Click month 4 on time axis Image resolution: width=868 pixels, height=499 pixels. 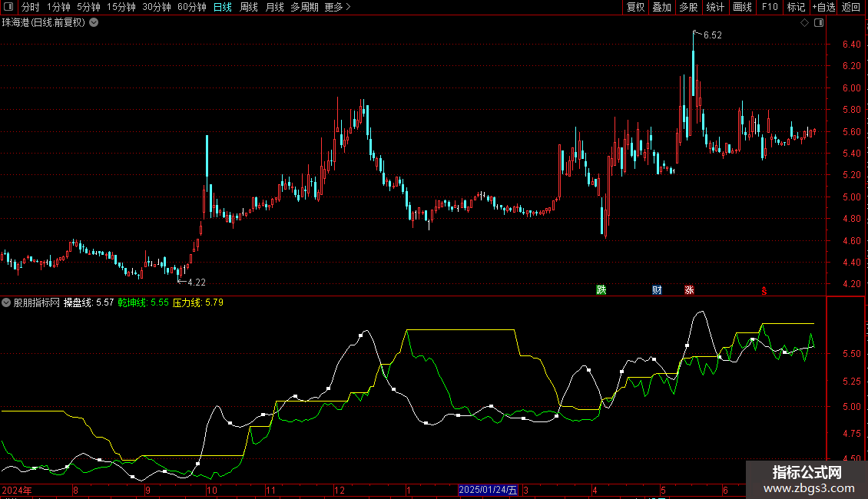(595, 490)
